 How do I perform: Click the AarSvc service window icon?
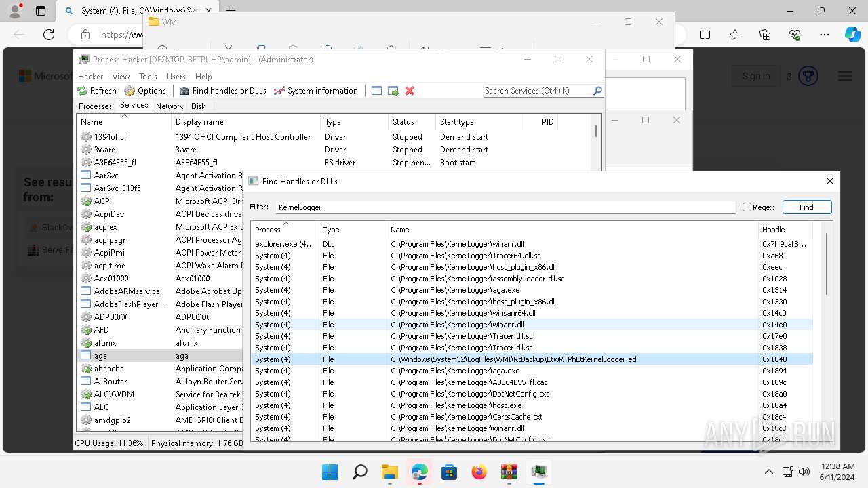click(x=86, y=176)
